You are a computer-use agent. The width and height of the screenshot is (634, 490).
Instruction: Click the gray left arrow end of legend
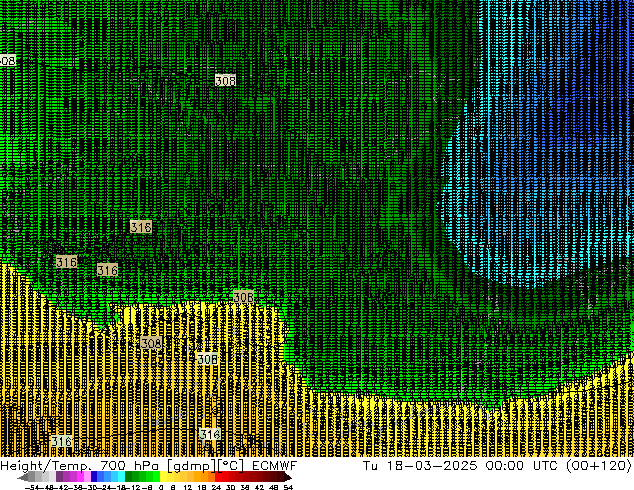click(x=23, y=477)
